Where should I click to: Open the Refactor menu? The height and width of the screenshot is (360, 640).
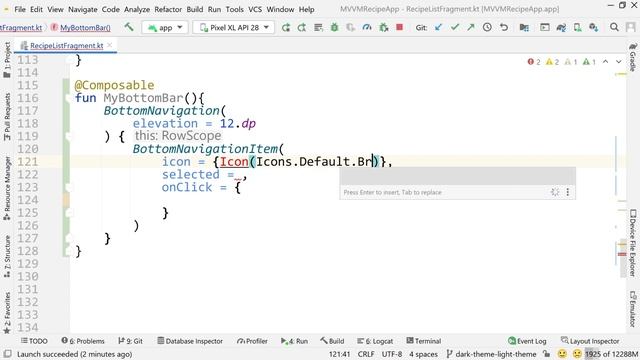(168, 9)
